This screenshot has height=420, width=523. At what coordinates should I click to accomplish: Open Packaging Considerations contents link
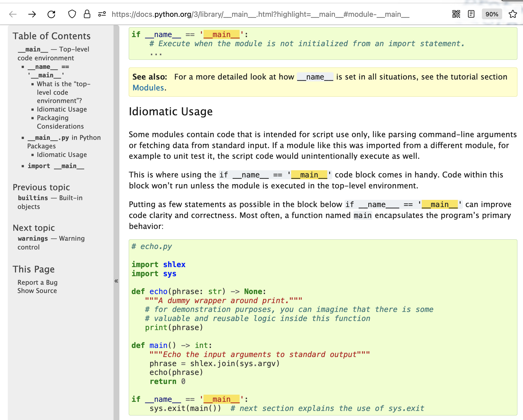pyautogui.click(x=60, y=122)
